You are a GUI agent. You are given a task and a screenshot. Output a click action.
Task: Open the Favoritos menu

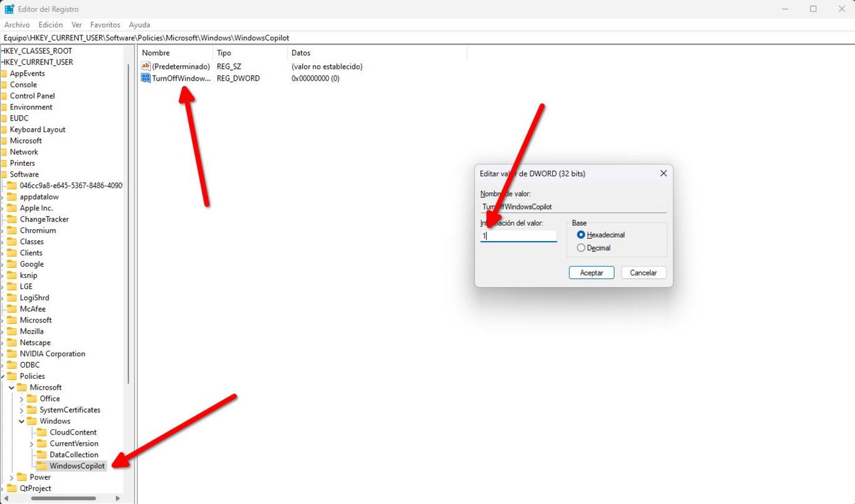pos(105,25)
